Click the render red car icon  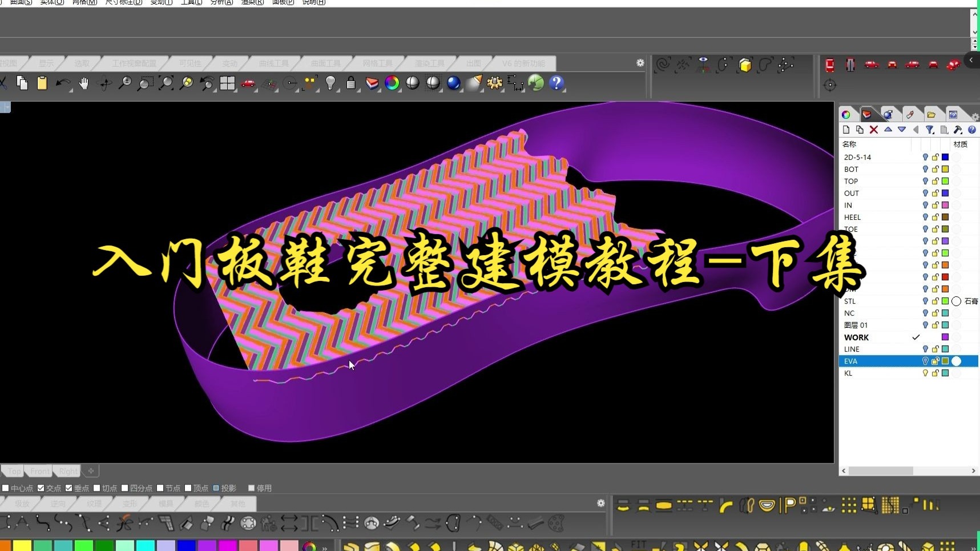247,83
